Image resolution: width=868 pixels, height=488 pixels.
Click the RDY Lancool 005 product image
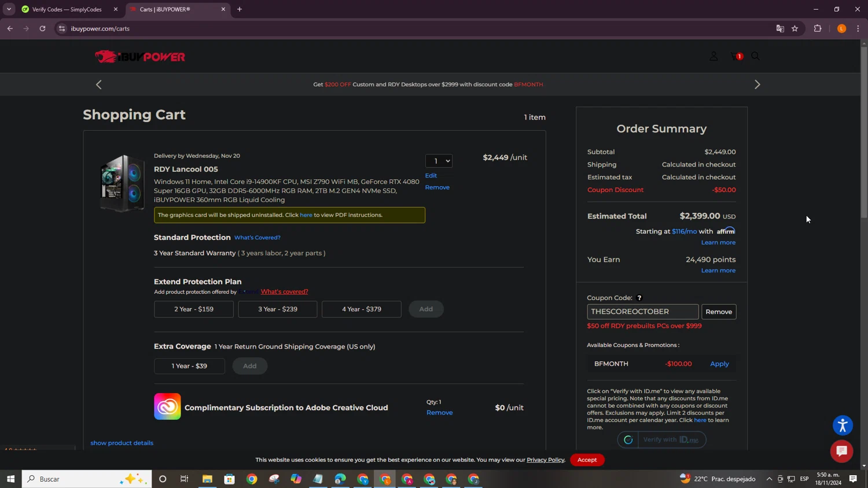tap(122, 183)
